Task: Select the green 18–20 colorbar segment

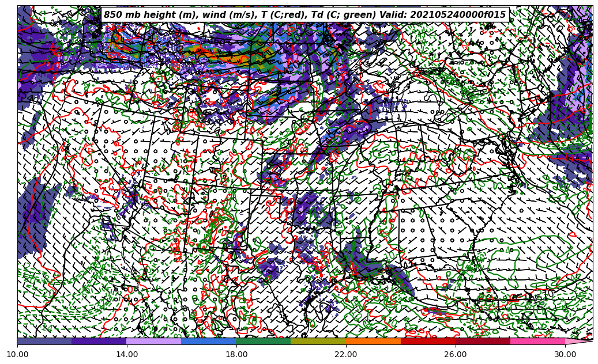Action: click(x=264, y=341)
